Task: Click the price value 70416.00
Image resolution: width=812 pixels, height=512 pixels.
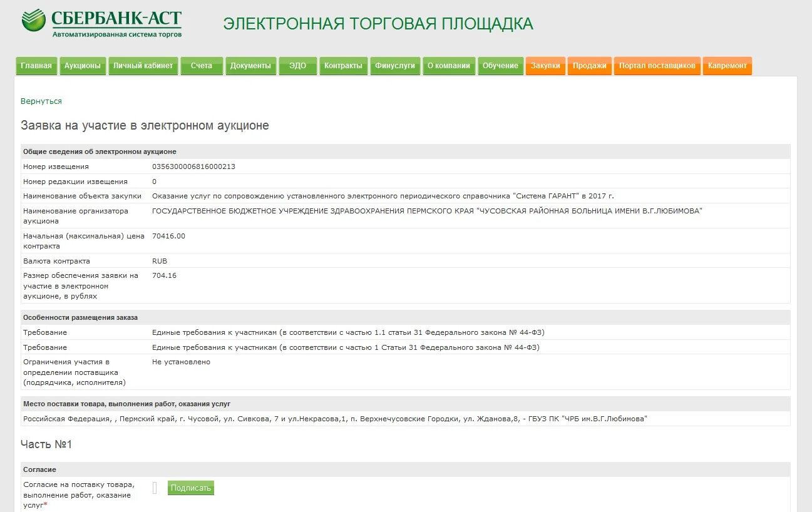Action: tap(168, 236)
